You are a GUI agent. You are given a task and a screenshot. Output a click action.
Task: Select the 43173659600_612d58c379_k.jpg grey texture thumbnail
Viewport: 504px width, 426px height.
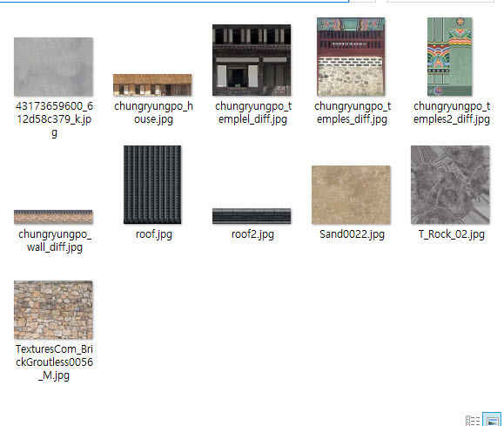pos(53,66)
